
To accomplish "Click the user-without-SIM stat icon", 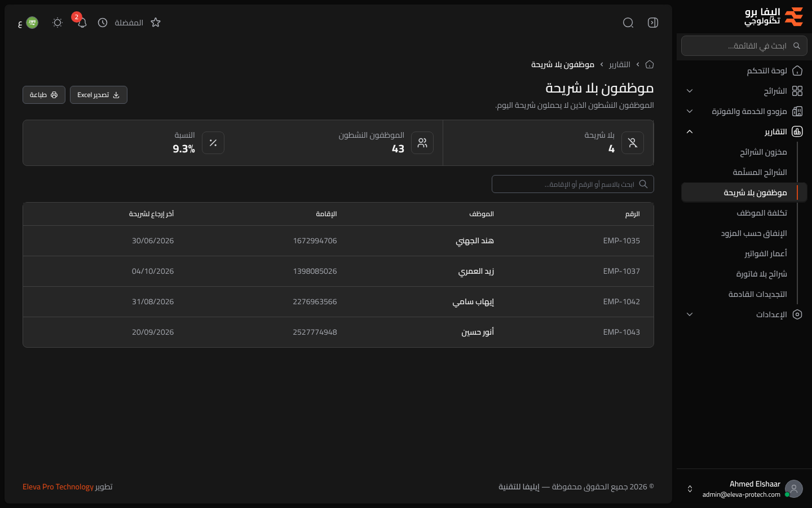I will [633, 143].
